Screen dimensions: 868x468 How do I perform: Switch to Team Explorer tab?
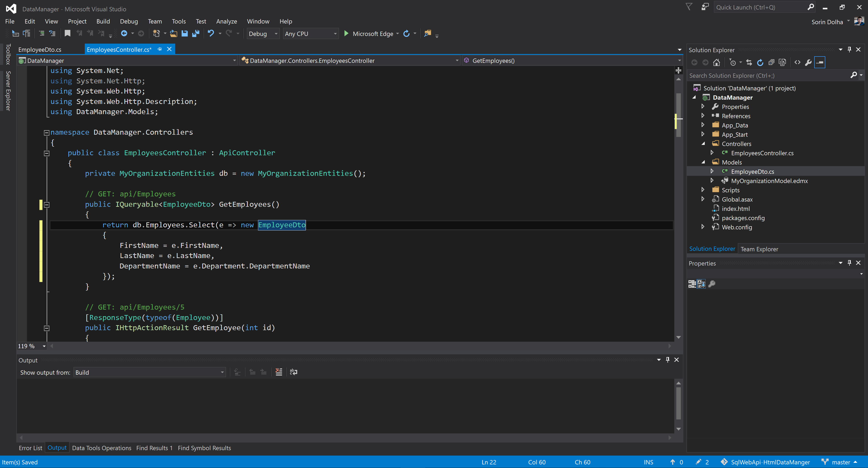[759, 249]
